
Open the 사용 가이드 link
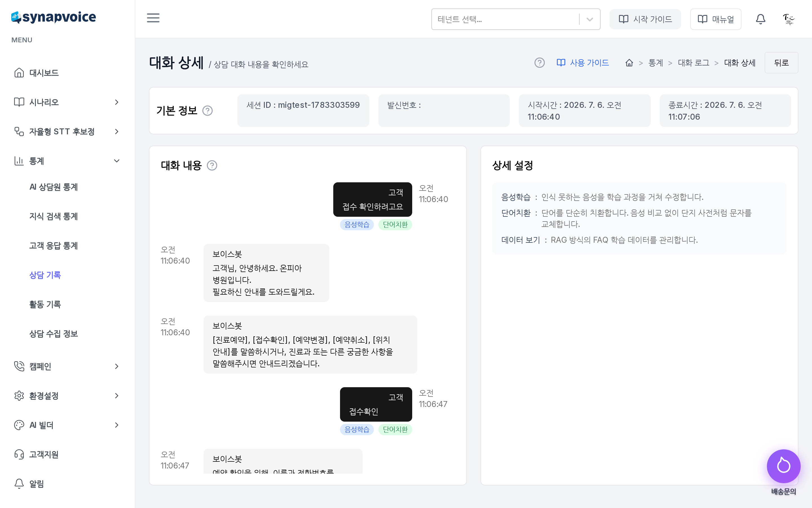coord(582,63)
